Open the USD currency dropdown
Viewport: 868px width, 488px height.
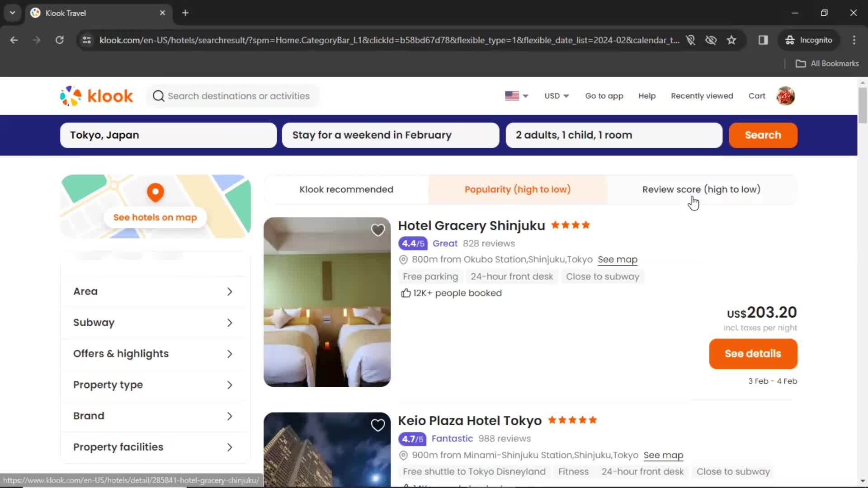[557, 96]
